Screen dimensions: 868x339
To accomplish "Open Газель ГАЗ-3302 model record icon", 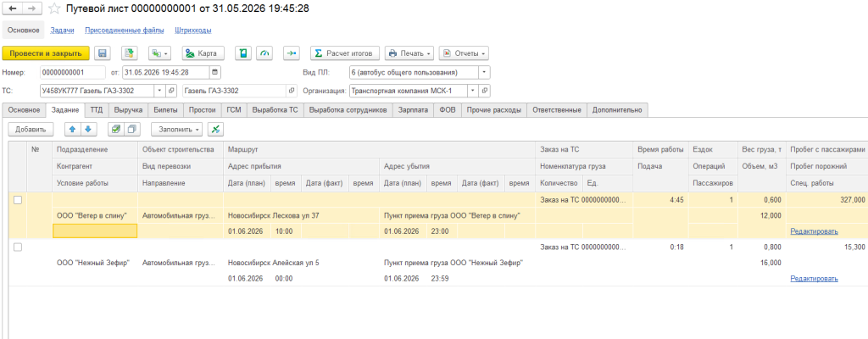I will [x=292, y=91].
